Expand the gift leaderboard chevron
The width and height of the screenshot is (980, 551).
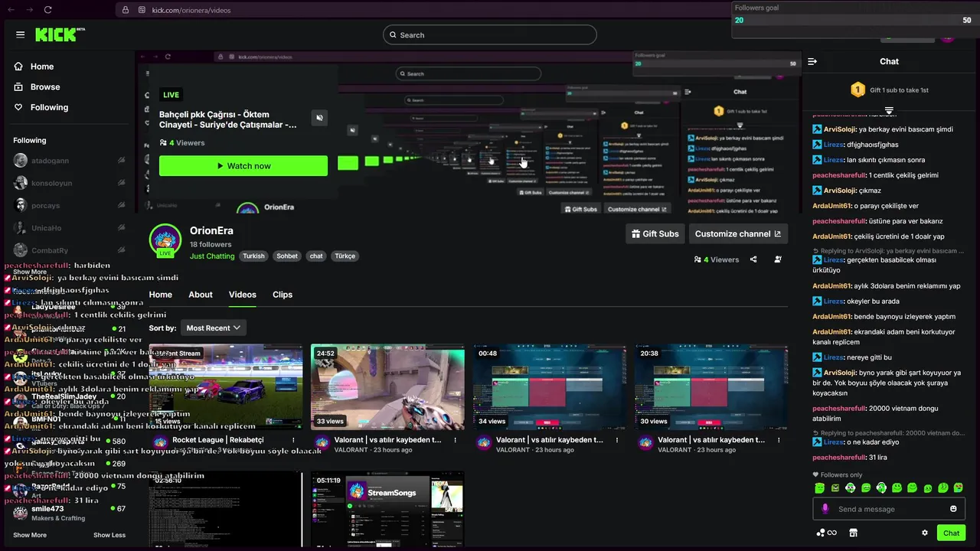[889, 111]
